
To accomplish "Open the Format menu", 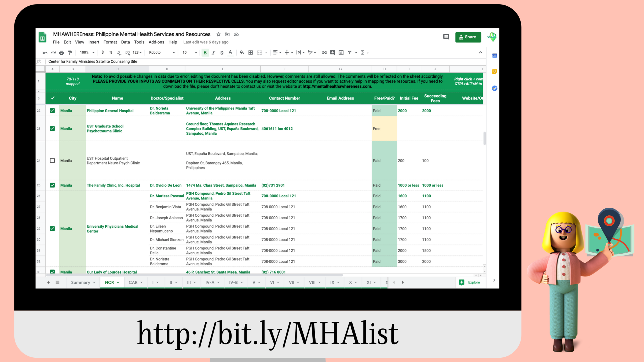I will (110, 42).
